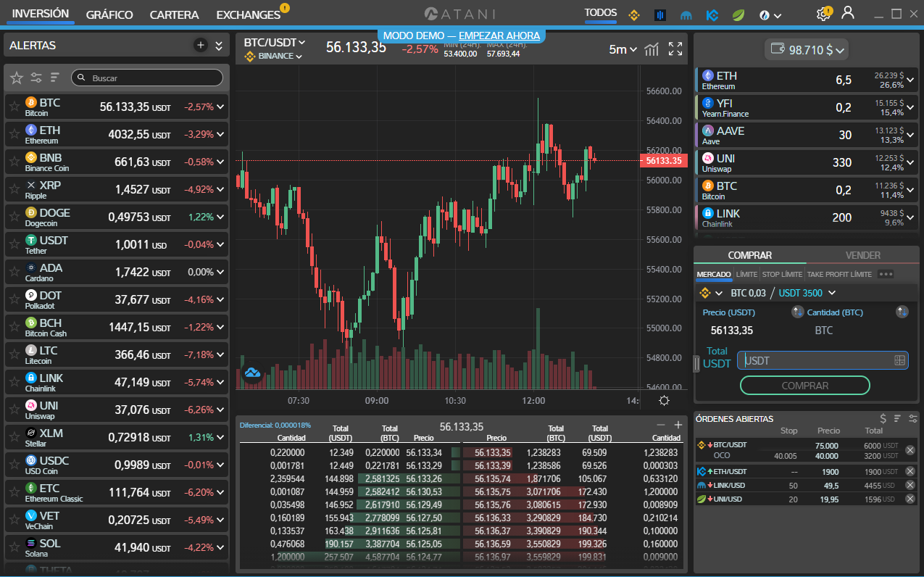This screenshot has height=577, width=924.
Task: Open chart indicators icon beside 5m
Action: (652, 49)
